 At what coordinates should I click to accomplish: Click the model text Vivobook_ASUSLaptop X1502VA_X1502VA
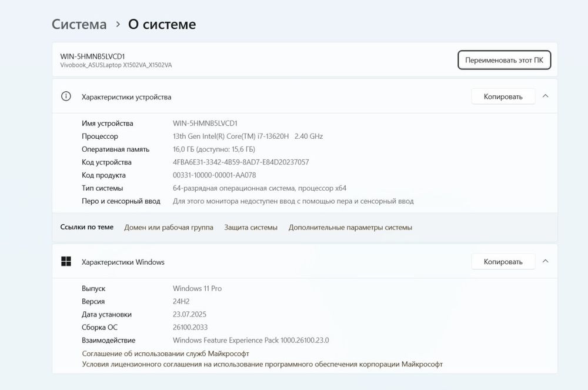pyautogui.click(x=116, y=65)
